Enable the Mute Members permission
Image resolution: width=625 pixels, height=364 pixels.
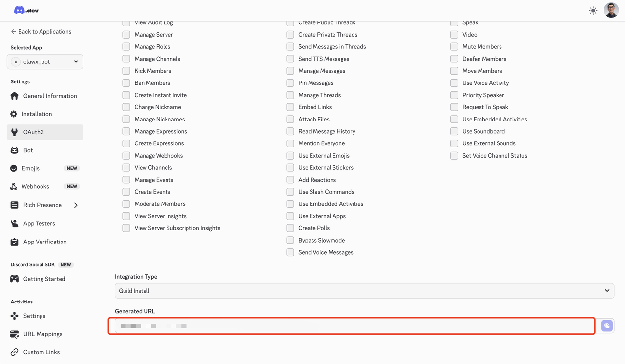(454, 46)
